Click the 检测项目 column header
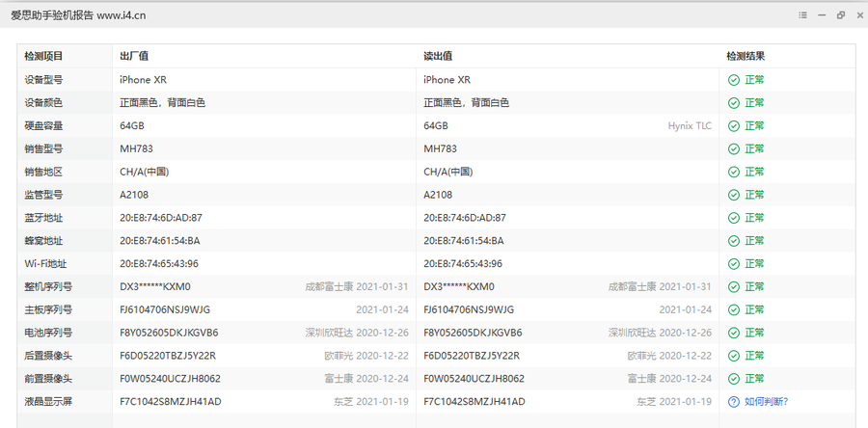The image size is (868, 428). coord(43,57)
